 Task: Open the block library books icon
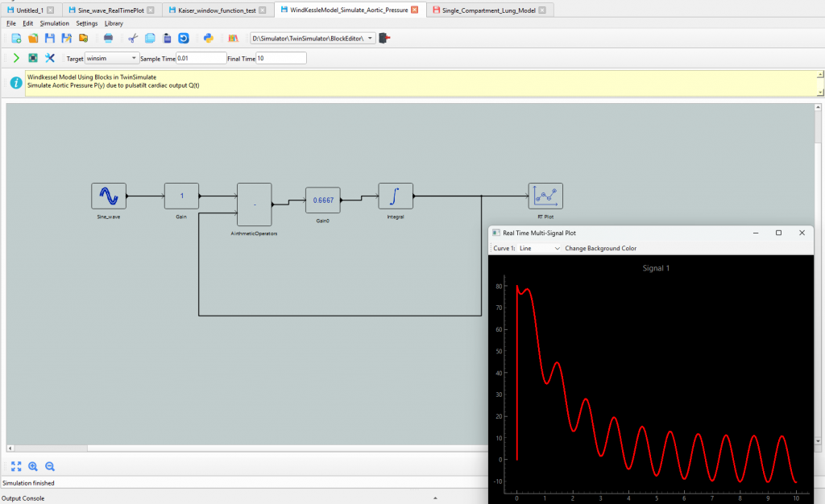coord(233,39)
